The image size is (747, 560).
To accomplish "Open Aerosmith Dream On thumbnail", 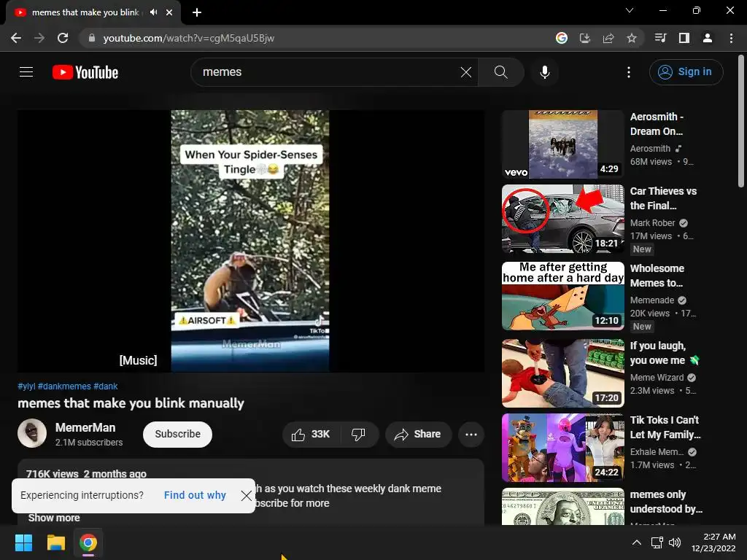I will (562, 144).
